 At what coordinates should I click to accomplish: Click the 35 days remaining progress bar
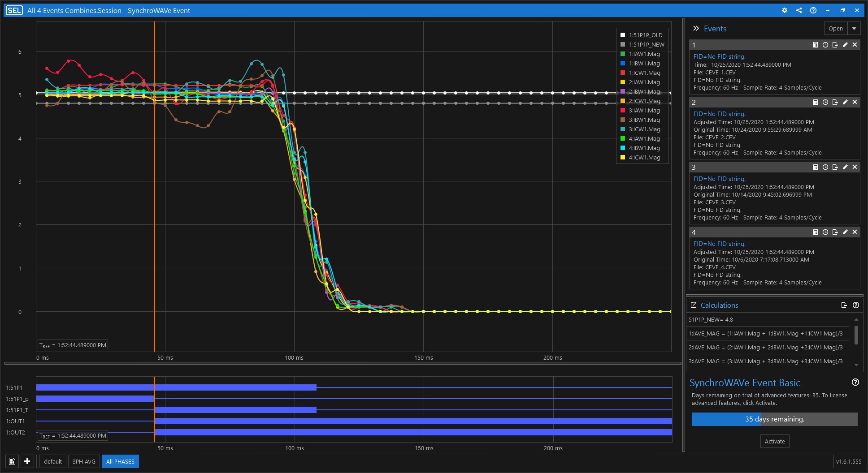774,419
